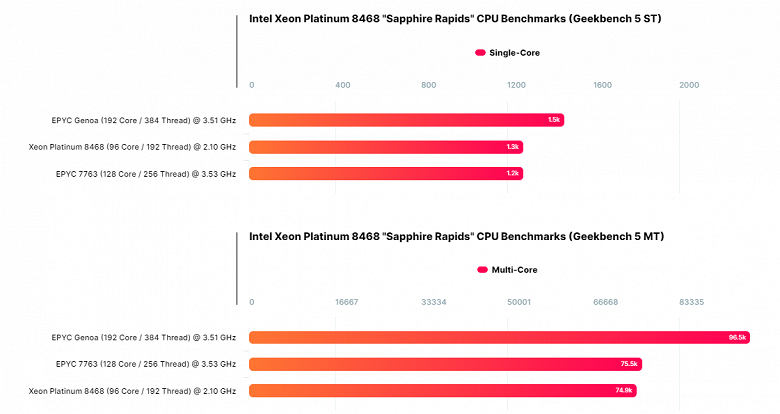Screen dimensions: 780x414
Task: Click the 2000 axis tick in single-core chart
Action: point(689,85)
